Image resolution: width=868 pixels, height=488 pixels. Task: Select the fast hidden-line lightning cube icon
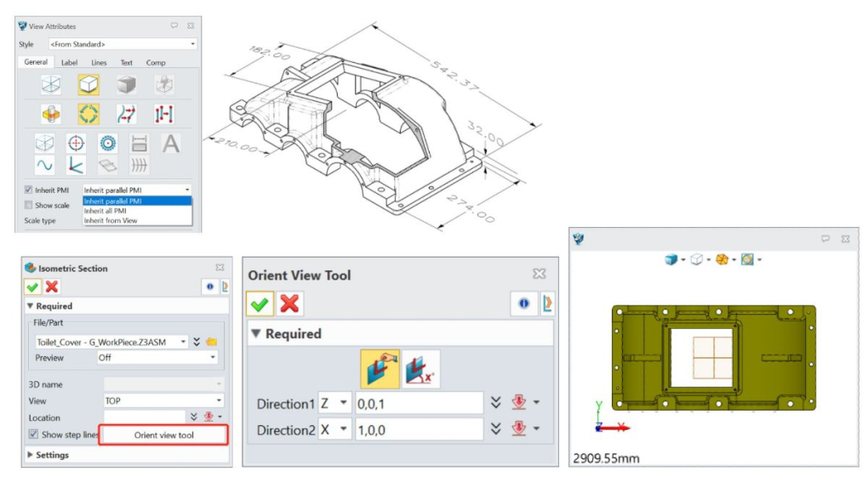(164, 85)
